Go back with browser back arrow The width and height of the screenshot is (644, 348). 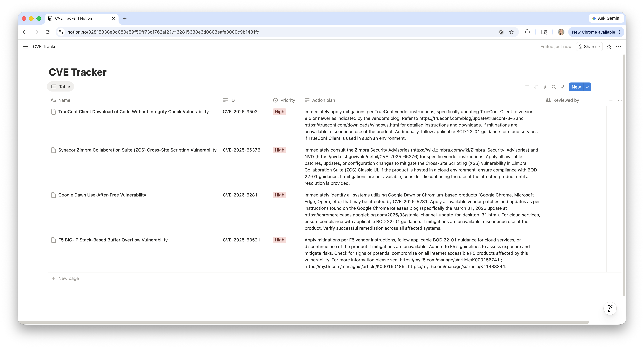pos(25,32)
